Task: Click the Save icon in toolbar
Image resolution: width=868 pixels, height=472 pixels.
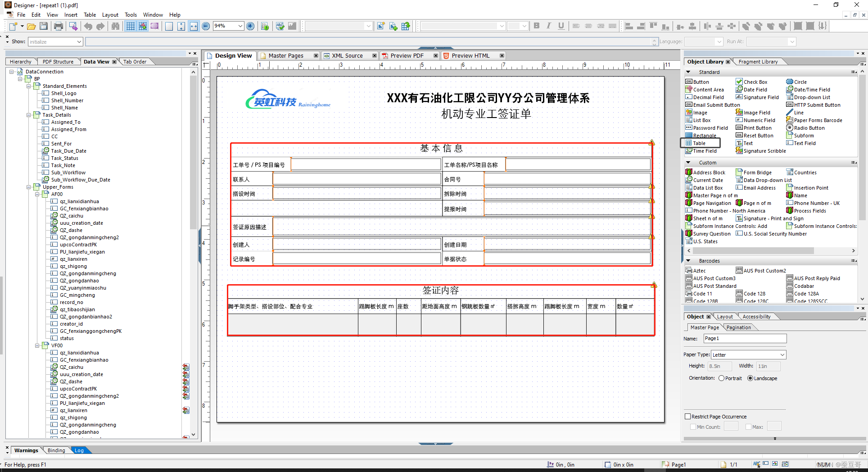Action: pyautogui.click(x=44, y=26)
